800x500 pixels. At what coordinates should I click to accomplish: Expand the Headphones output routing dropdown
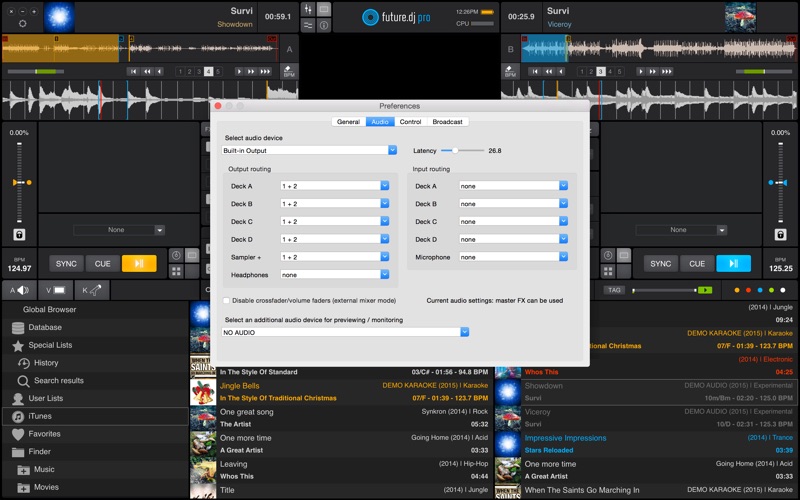coord(334,274)
